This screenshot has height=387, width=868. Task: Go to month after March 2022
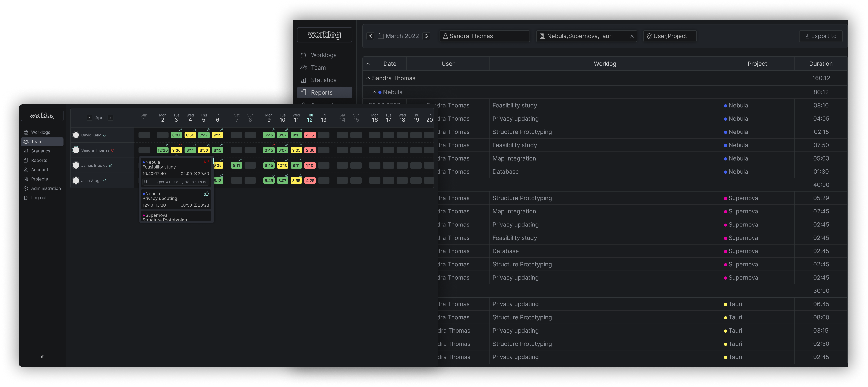tap(427, 36)
